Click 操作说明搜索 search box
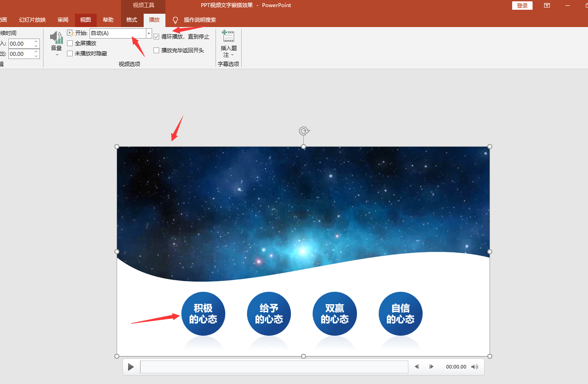The height and width of the screenshot is (384, 588). pyautogui.click(x=200, y=20)
